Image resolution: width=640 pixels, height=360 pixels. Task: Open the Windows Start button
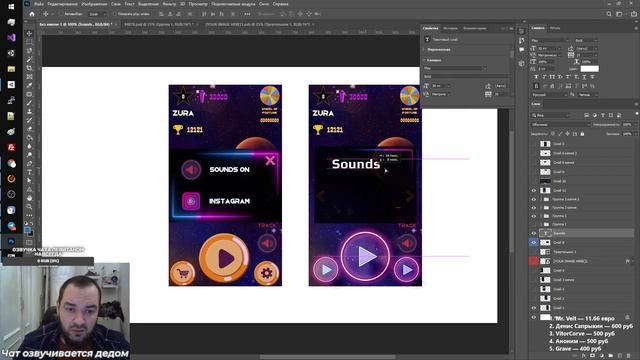click(x=11, y=6)
